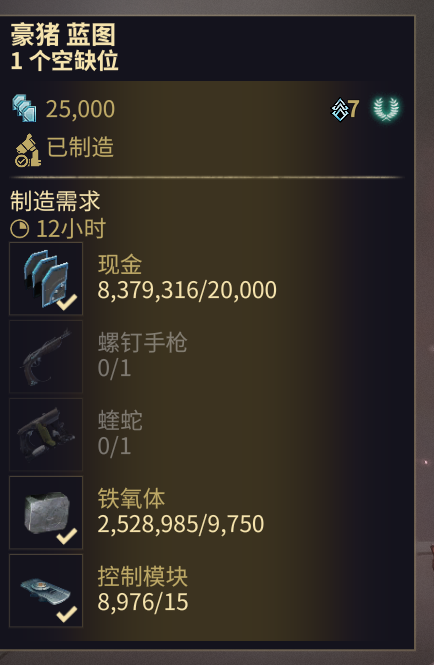434x665 pixels.
Task: Click the 制造需求 section header
Action: [x=55, y=201]
